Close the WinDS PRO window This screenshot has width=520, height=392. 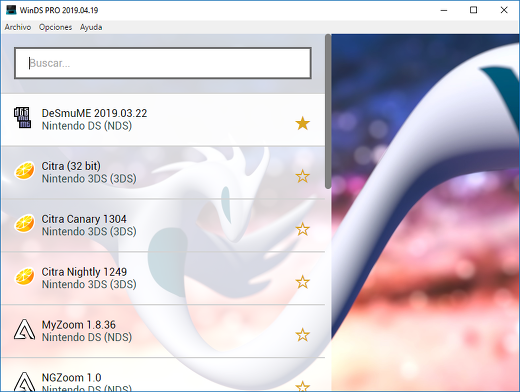[x=504, y=10]
